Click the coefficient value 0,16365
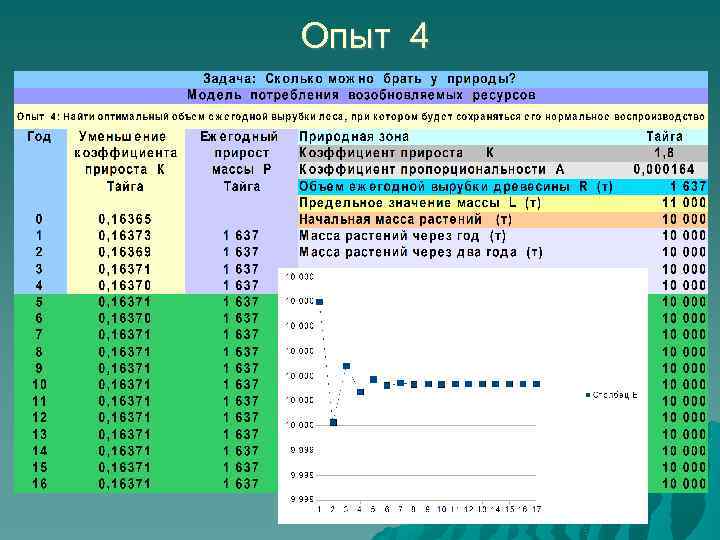This screenshot has height=540, width=720. pyautogui.click(x=125, y=219)
